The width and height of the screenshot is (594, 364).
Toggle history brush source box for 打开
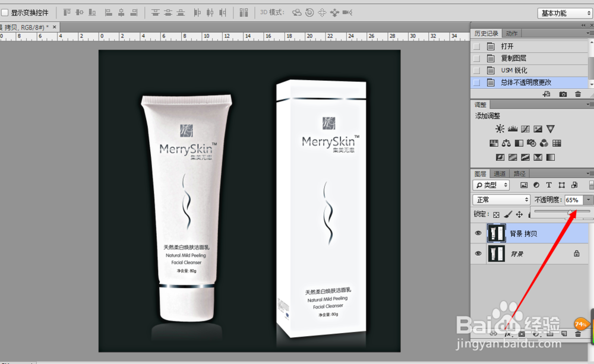coord(476,46)
